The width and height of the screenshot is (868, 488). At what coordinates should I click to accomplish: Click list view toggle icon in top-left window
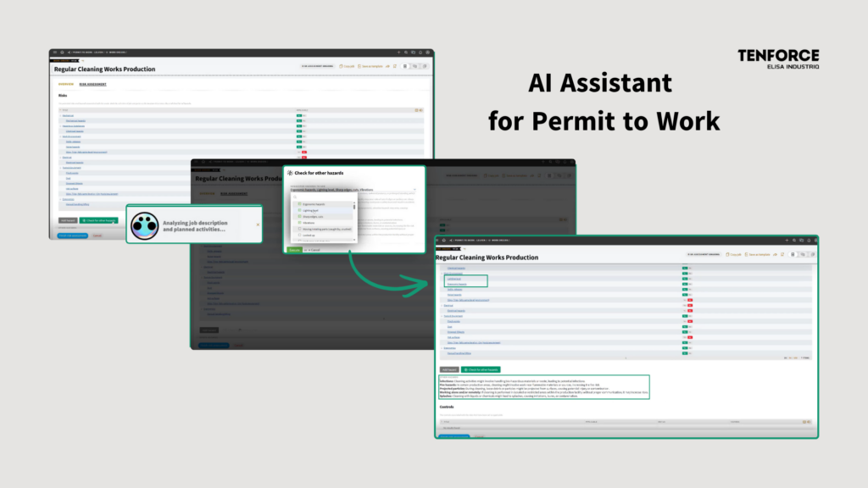405,66
